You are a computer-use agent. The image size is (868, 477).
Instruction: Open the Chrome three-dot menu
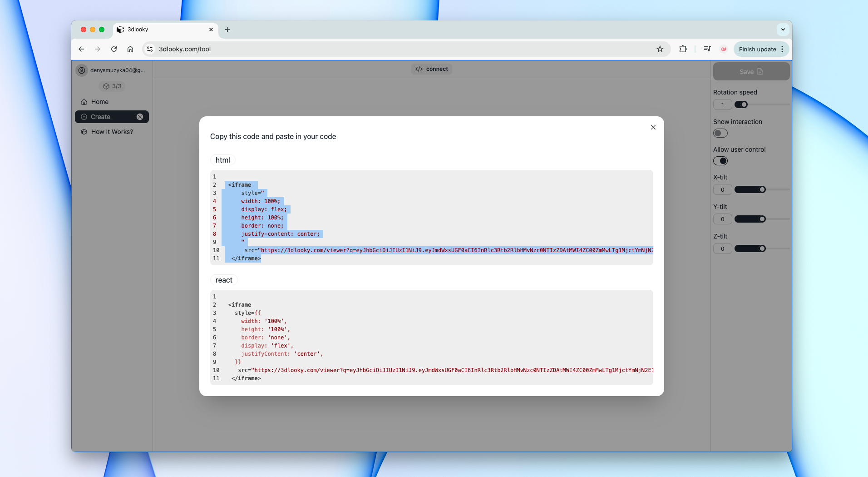coord(782,49)
